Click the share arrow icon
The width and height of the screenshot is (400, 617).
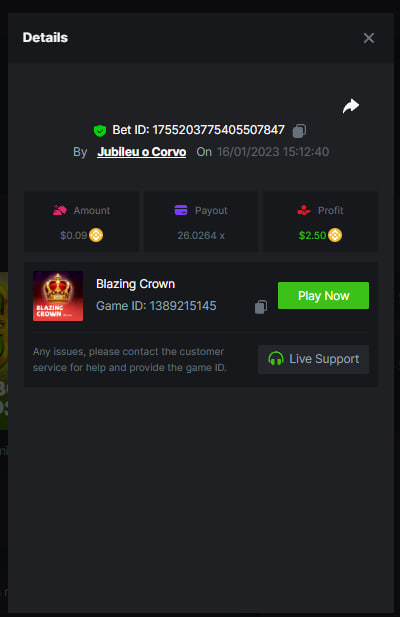tap(350, 106)
